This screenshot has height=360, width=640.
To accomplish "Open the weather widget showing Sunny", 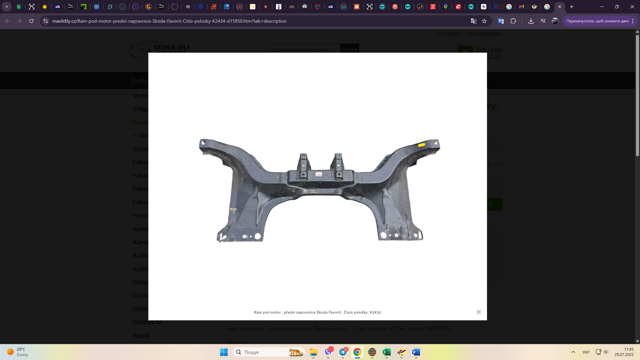I will 18,352.
